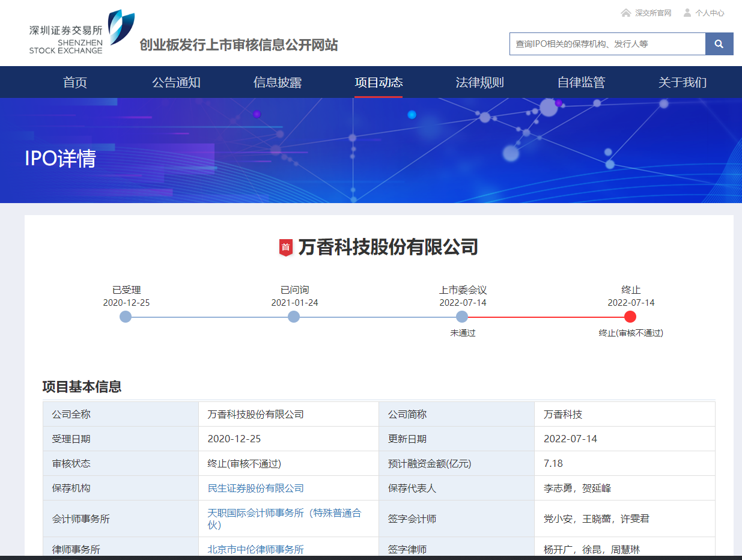The image size is (742, 560).
Task: Click the 保荐机构 label cell
Action: pyautogui.click(x=121, y=488)
